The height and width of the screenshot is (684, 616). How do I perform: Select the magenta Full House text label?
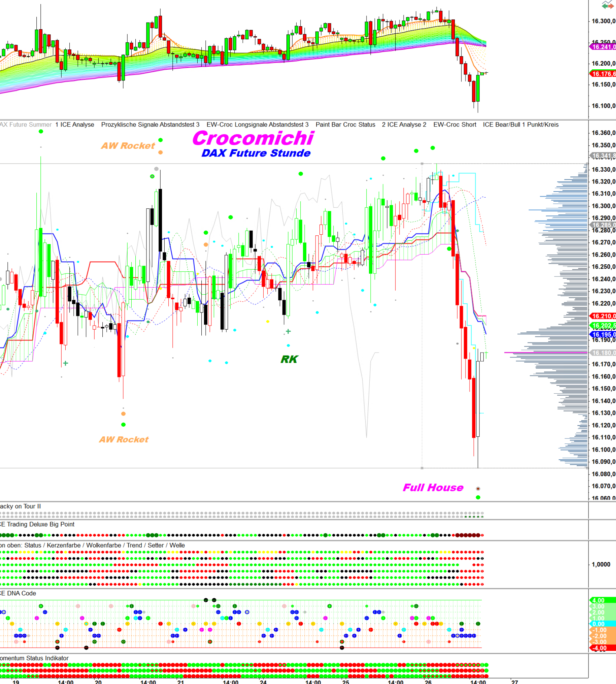click(x=433, y=488)
